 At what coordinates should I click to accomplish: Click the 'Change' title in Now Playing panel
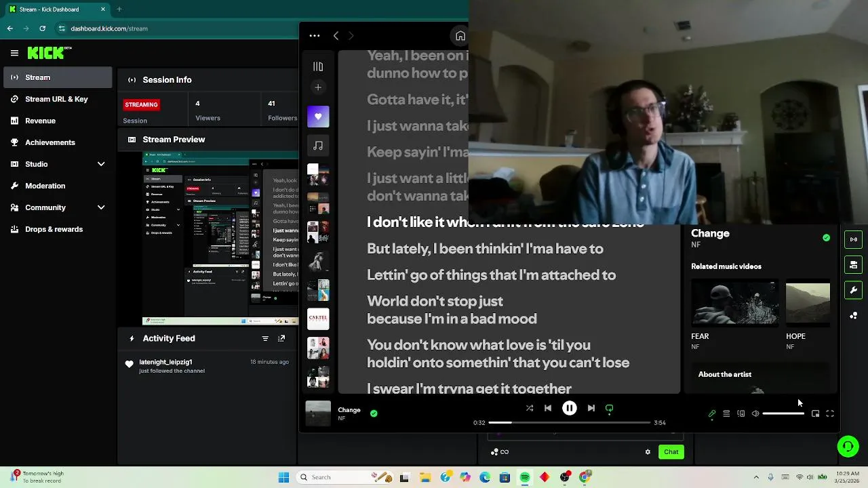click(710, 233)
